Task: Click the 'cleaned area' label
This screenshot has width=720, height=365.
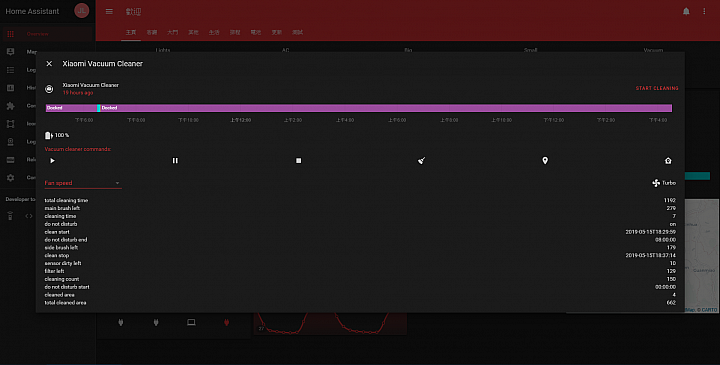Action: (x=60, y=295)
